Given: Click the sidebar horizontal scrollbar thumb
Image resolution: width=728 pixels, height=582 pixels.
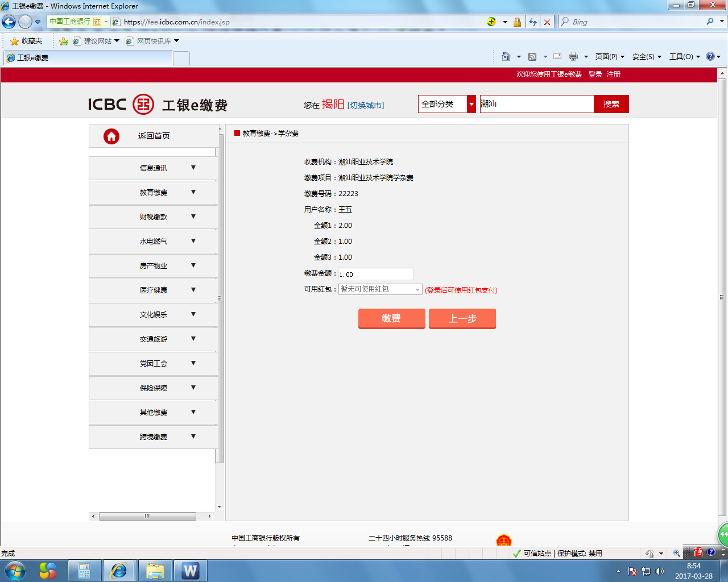Looking at the screenshot, I should pos(147,516).
